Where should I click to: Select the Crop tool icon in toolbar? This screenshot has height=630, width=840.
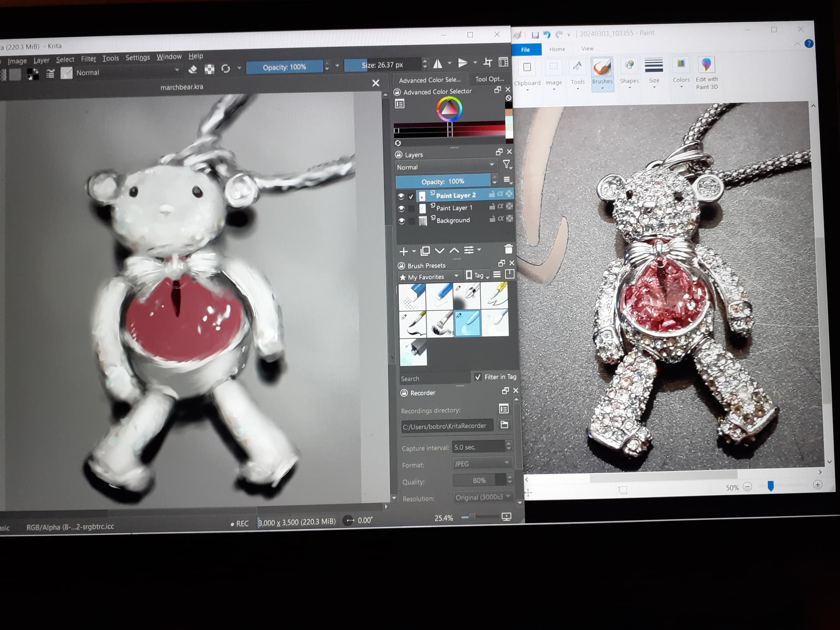(x=488, y=63)
